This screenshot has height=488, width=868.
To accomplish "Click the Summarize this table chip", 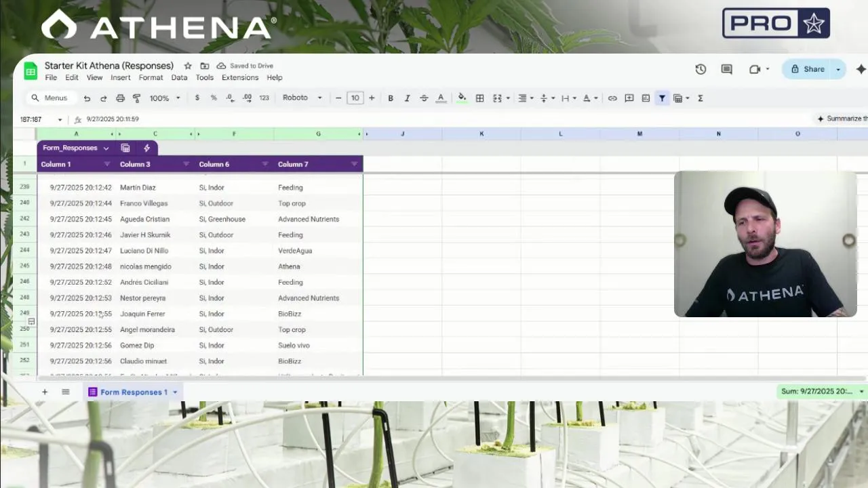I will click(842, 119).
